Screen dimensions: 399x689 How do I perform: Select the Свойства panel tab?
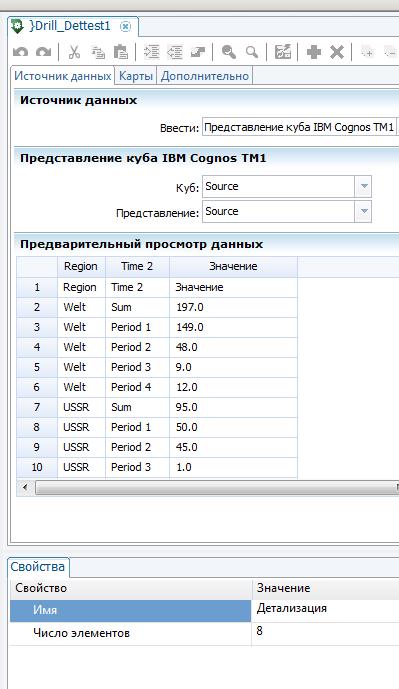click(38, 567)
